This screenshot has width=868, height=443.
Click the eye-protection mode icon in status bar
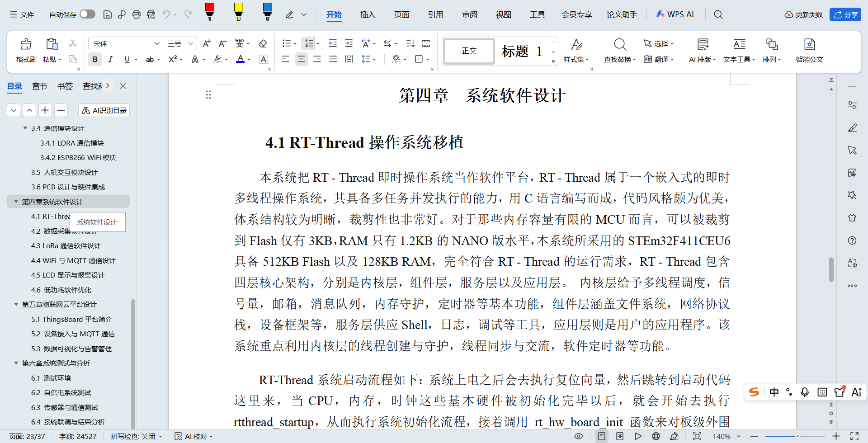[578, 436]
